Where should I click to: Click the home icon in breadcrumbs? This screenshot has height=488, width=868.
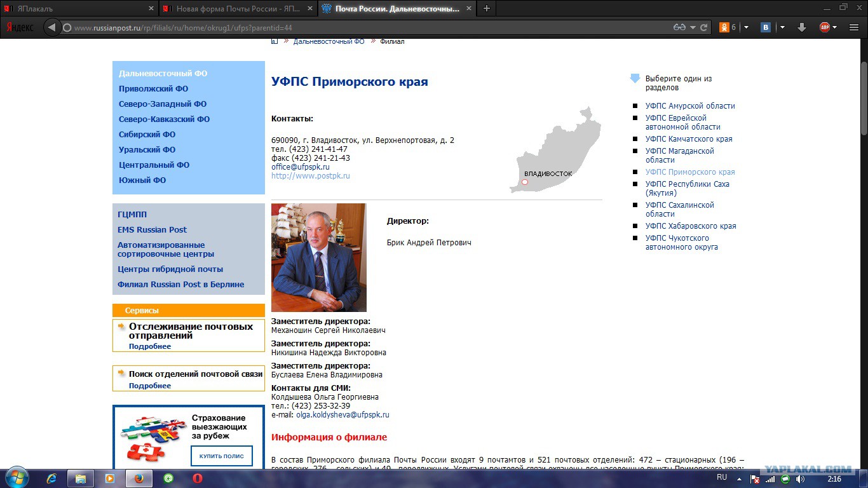(275, 41)
